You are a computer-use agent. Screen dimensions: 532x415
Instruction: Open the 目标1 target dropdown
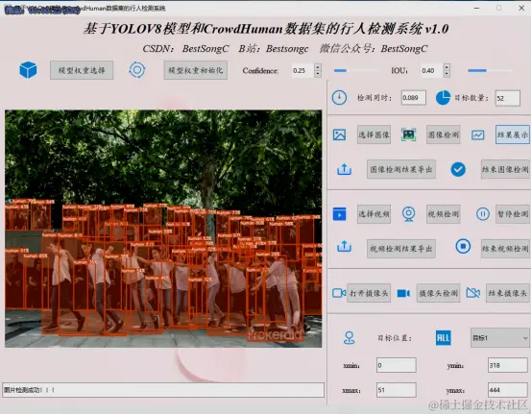(499, 338)
